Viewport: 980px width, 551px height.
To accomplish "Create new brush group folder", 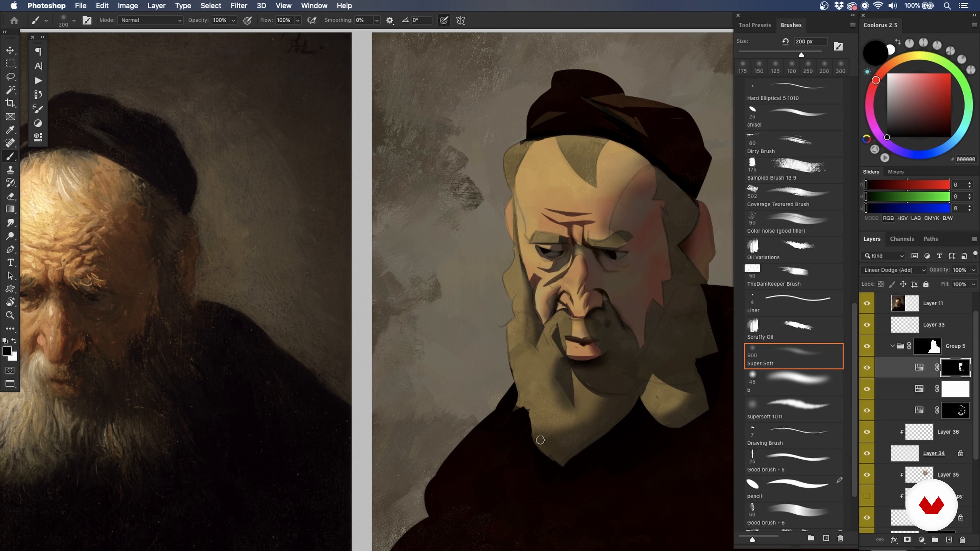I will tap(811, 538).
